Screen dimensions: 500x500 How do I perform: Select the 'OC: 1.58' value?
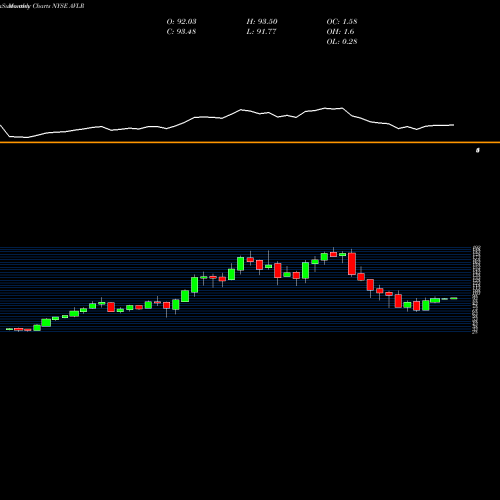342,22
